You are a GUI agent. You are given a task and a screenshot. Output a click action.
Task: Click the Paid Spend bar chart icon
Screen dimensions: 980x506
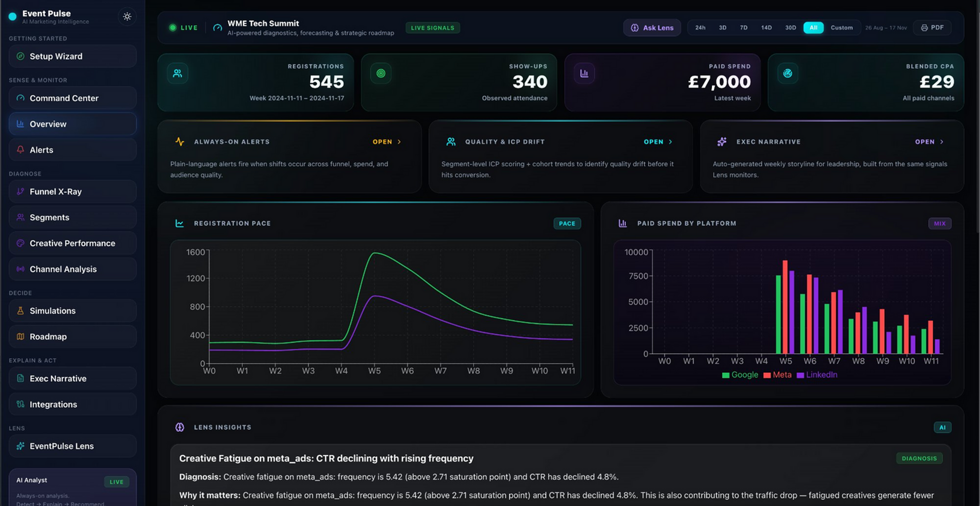click(x=584, y=74)
